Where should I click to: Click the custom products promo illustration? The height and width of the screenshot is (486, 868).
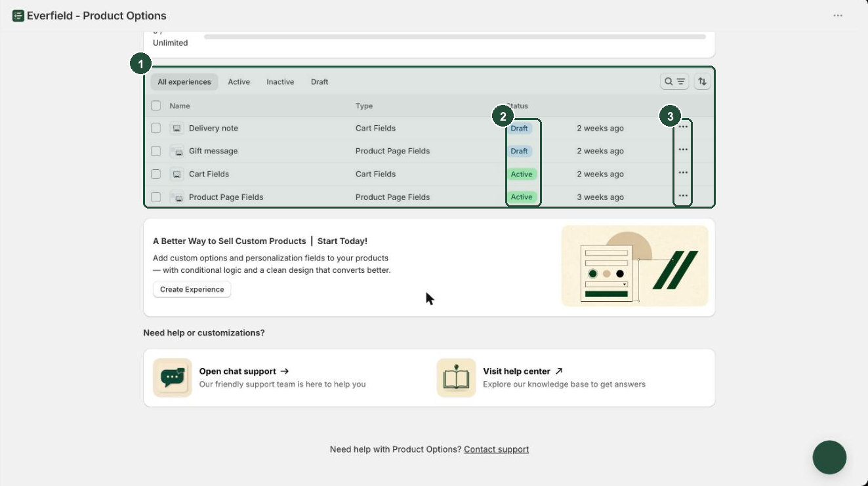coord(635,266)
